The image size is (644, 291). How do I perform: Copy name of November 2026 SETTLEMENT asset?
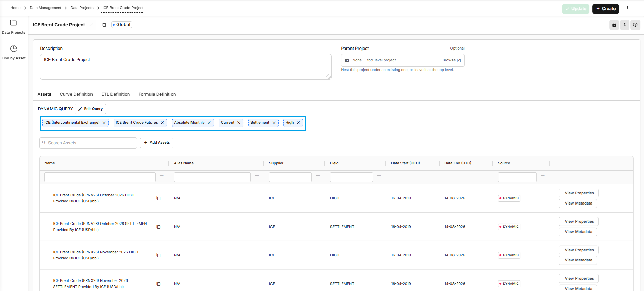coord(158,284)
